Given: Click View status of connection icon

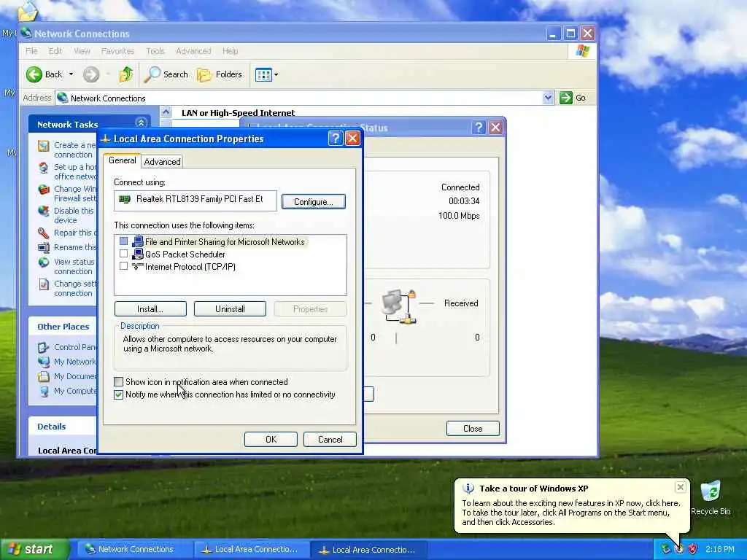Looking at the screenshot, I should 43,262.
